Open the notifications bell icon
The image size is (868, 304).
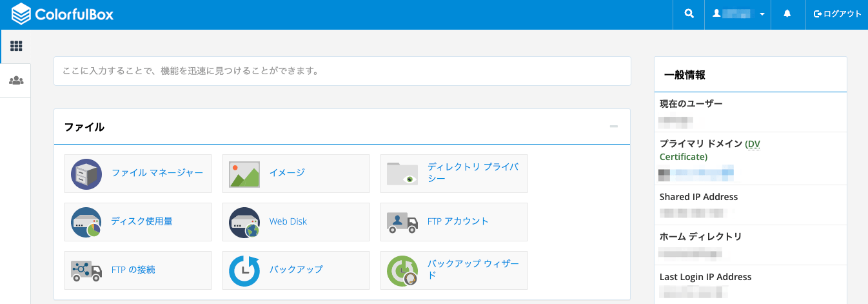[x=787, y=14]
